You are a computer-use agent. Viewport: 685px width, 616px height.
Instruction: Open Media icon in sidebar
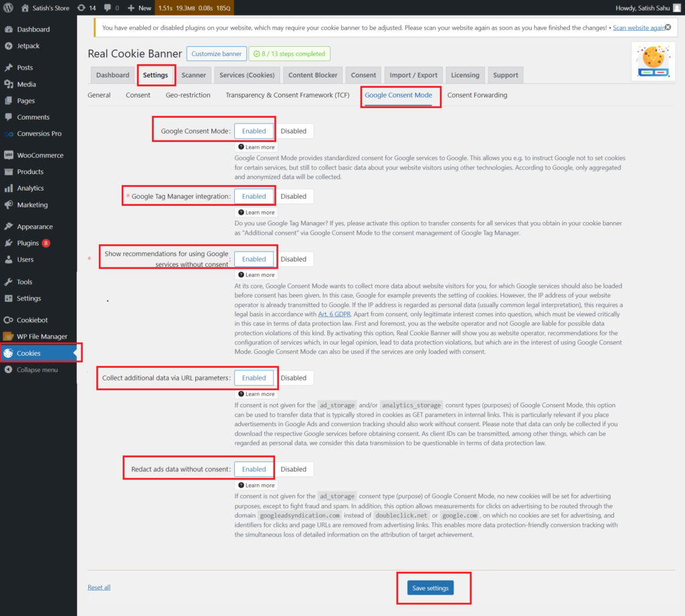8,84
